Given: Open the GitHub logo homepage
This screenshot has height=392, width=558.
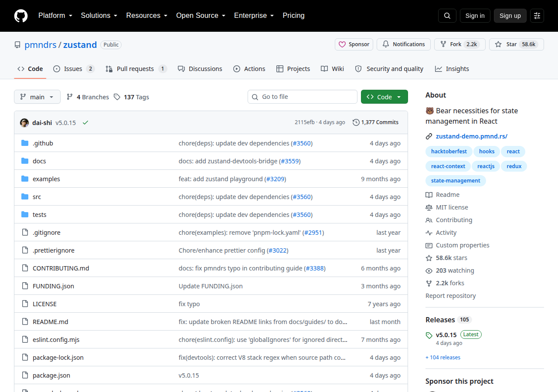Looking at the screenshot, I should (21, 16).
